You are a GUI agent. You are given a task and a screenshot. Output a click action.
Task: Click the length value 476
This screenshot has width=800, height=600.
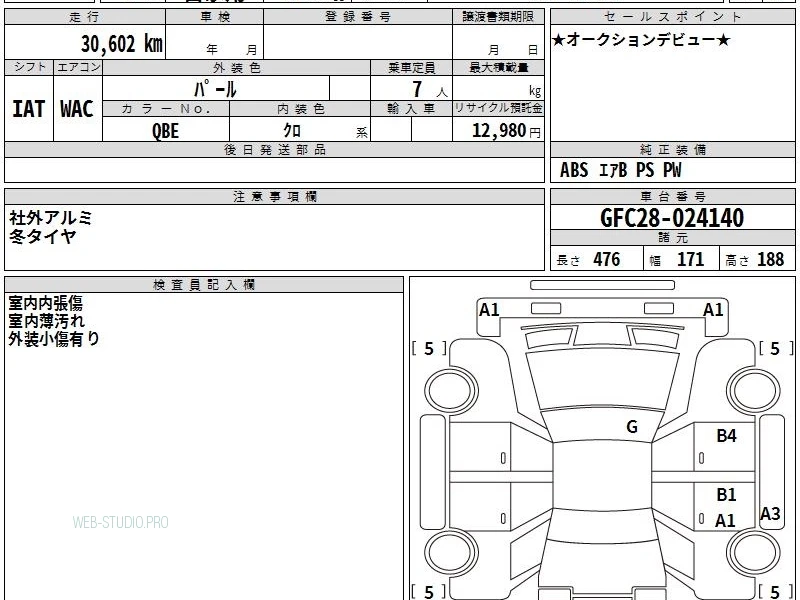[607, 260]
